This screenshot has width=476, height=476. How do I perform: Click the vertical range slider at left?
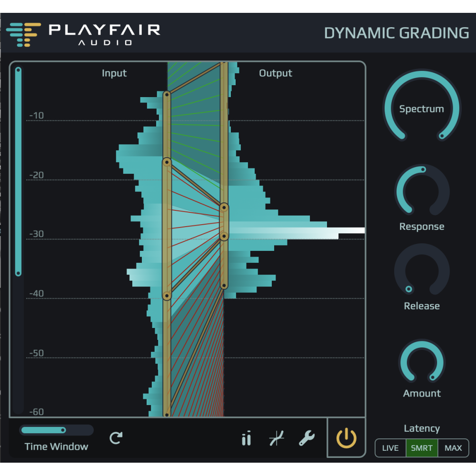pyautogui.click(x=18, y=240)
